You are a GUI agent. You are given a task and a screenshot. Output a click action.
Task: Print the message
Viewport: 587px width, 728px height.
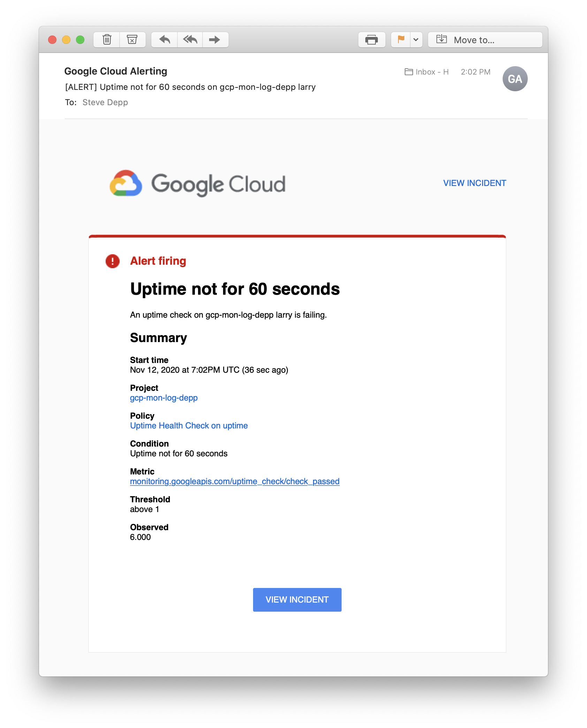click(x=371, y=39)
